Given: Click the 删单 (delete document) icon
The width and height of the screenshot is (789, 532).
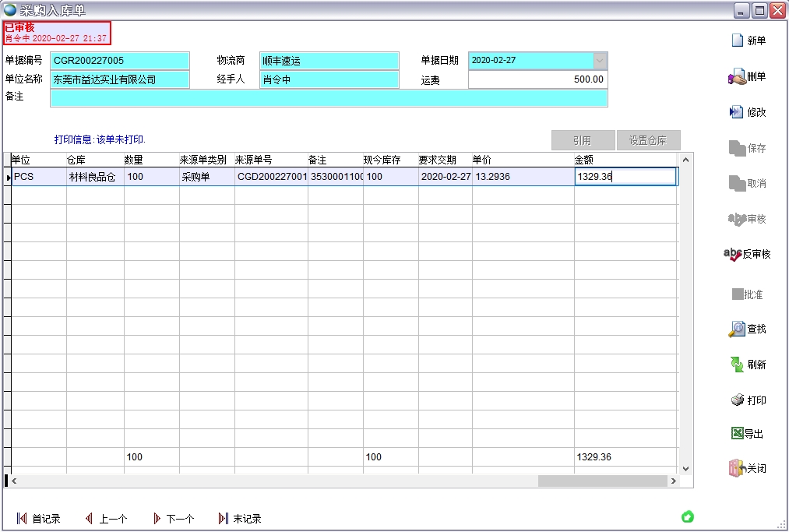Looking at the screenshot, I should (736, 77).
